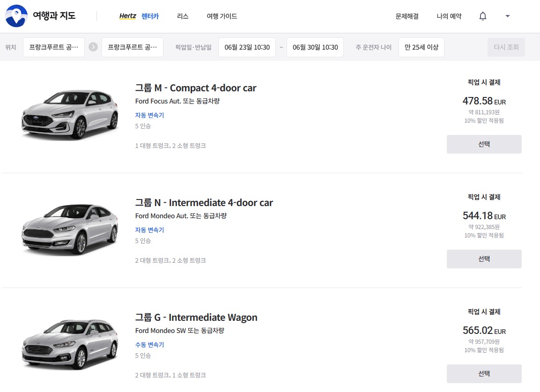
Task: Expand the account dropdown arrow
Action: [508, 16]
